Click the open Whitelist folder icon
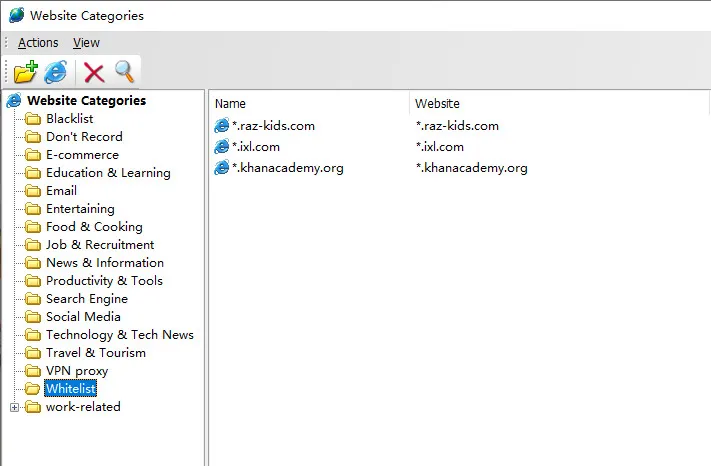The height and width of the screenshot is (466, 711). tap(33, 389)
